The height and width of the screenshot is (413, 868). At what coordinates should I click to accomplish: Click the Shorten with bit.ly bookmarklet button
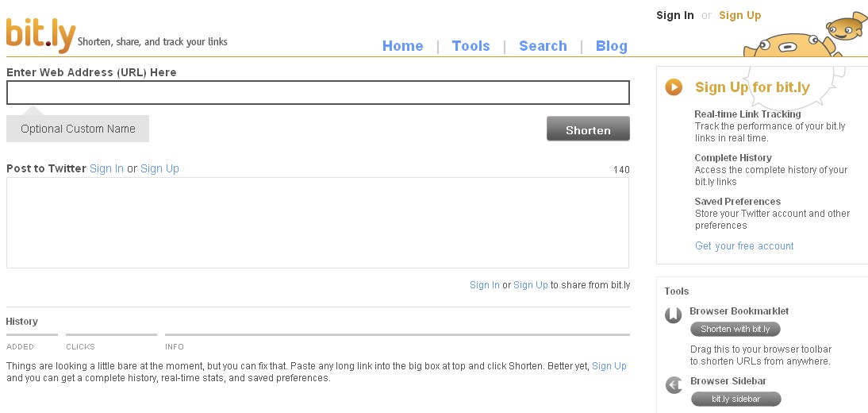[x=735, y=330]
